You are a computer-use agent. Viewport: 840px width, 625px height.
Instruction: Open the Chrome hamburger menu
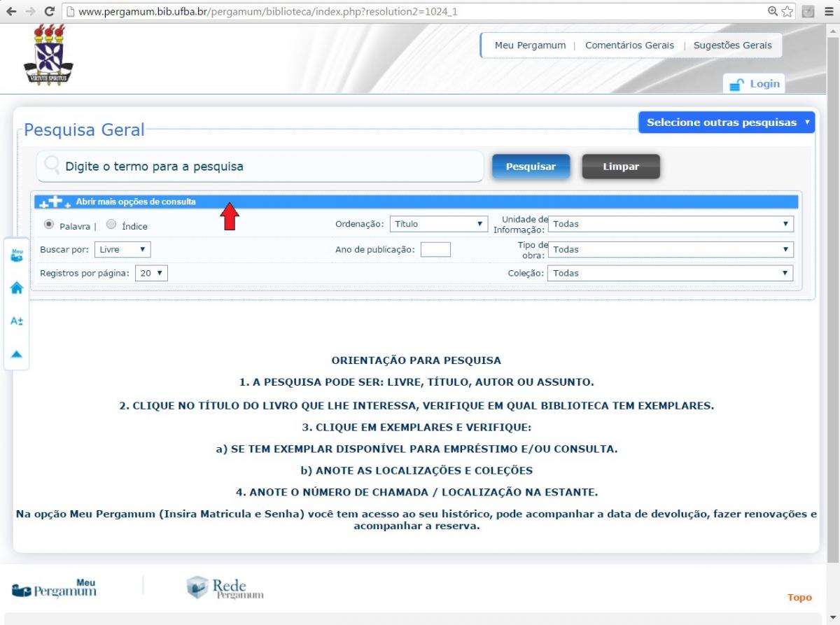click(829, 12)
